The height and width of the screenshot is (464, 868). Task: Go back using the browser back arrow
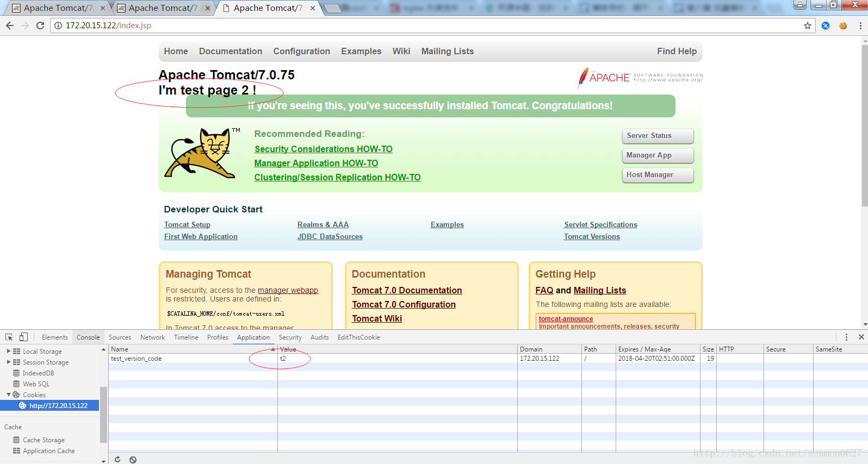tap(10, 26)
